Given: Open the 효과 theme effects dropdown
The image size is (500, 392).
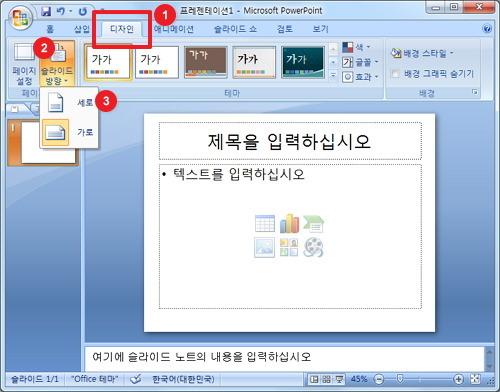Looking at the screenshot, I should coord(361,77).
